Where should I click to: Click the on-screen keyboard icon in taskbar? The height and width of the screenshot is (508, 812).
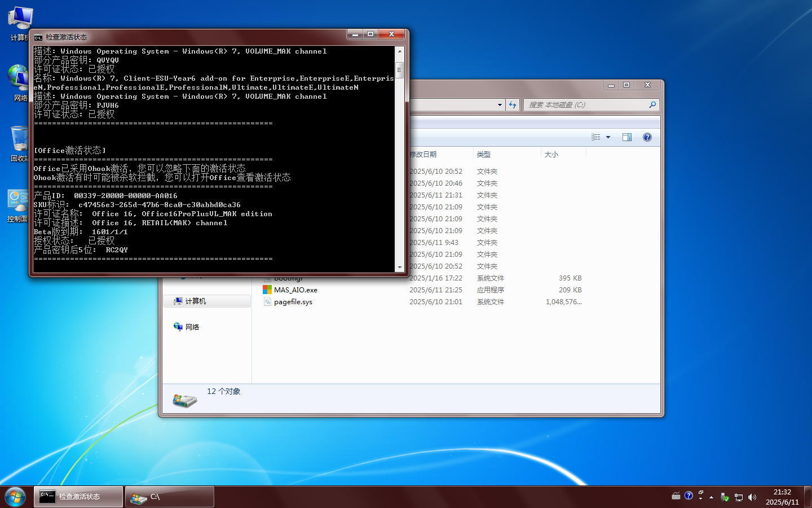click(x=676, y=496)
